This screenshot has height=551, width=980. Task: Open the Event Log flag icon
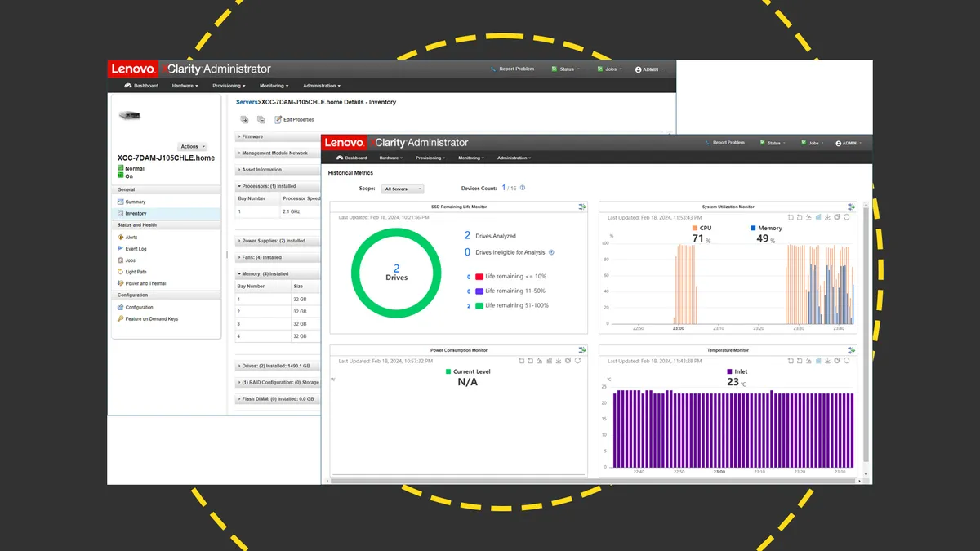120,249
